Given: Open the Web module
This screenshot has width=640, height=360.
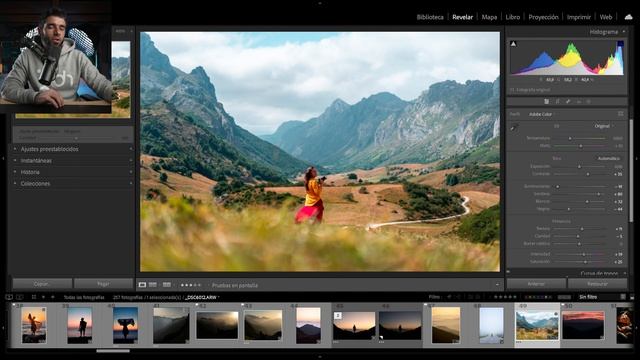Looking at the screenshot, I should 606,17.
